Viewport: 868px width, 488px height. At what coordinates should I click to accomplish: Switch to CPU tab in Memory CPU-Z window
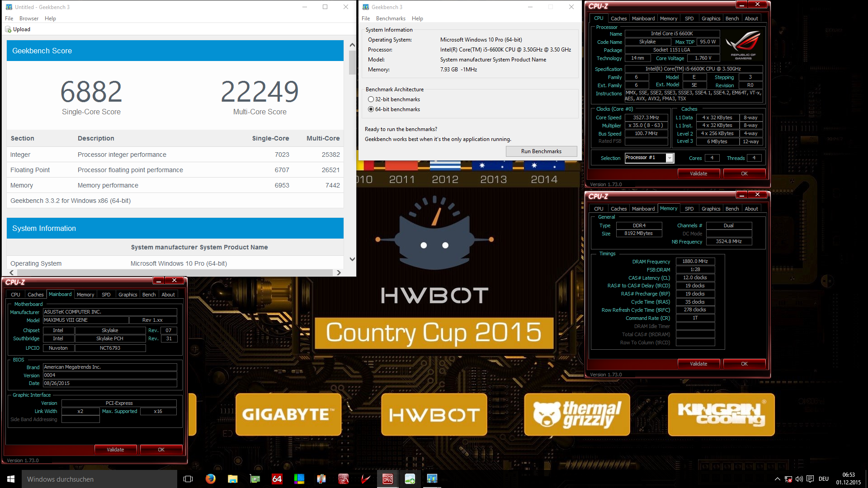pyautogui.click(x=599, y=209)
